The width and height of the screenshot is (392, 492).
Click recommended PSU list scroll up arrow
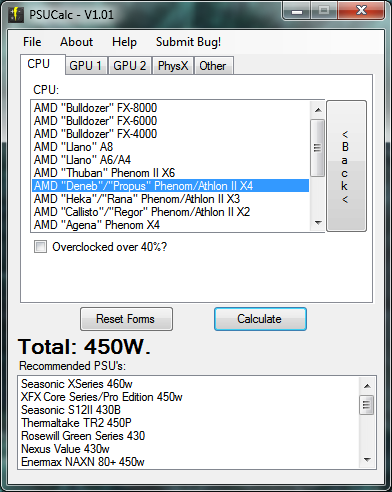(367, 386)
